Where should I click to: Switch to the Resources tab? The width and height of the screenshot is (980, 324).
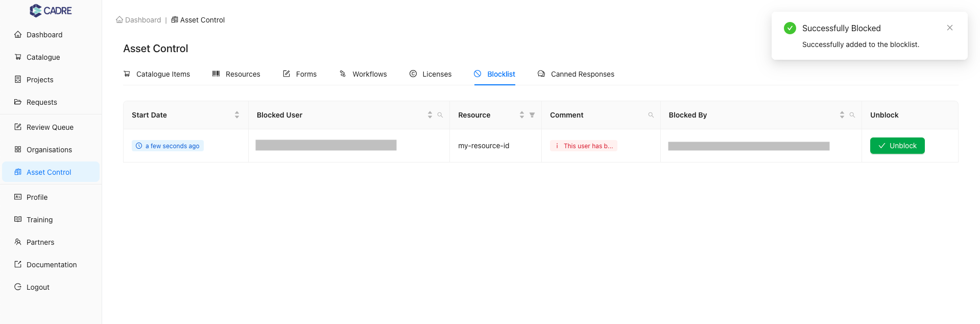[236, 74]
